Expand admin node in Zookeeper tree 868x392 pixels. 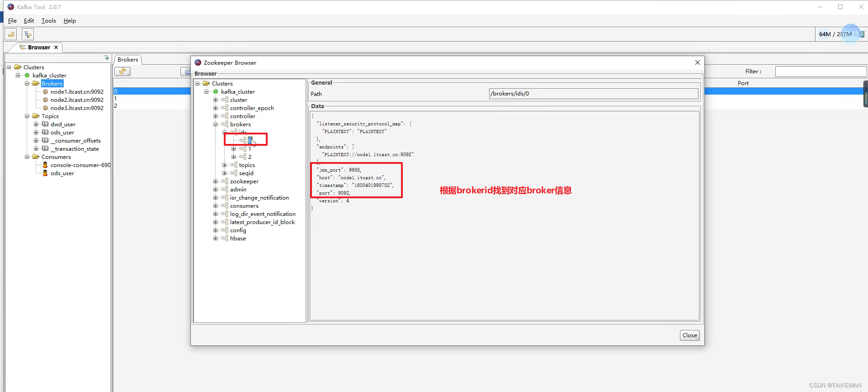[x=215, y=190]
